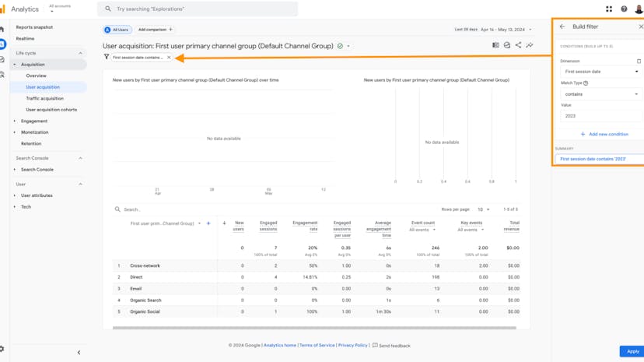Open the Customize report compare columns icon
Image resolution: width=644 pixels, height=362 pixels.
(495, 45)
